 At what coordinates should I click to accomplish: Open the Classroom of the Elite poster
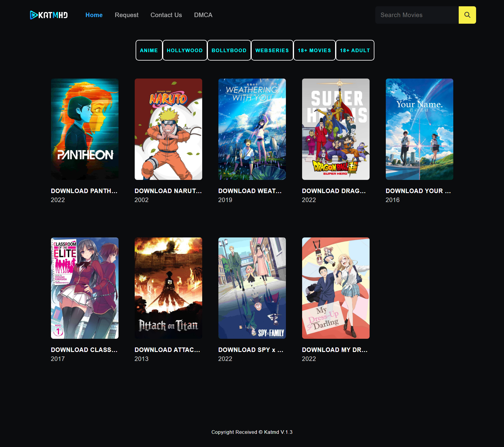click(85, 288)
